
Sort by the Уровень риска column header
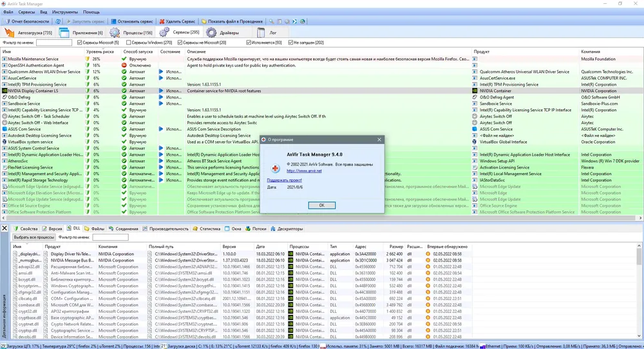click(x=102, y=52)
